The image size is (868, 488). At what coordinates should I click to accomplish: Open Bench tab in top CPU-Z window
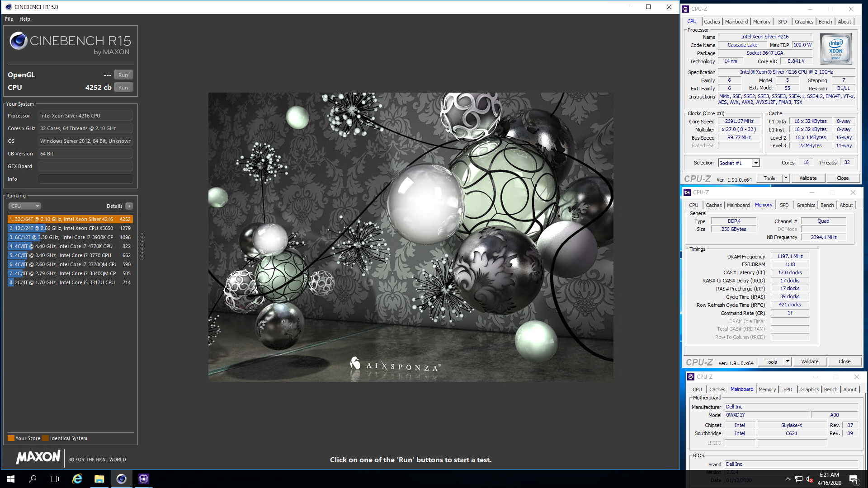coord(826,22)
